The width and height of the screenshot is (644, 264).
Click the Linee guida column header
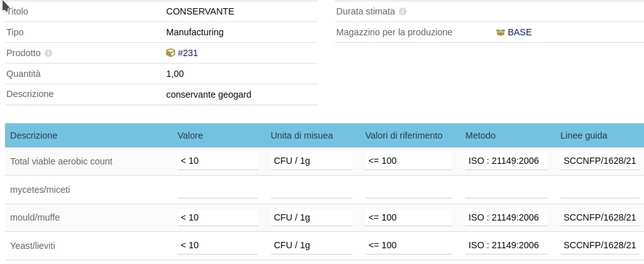(584, 135)
